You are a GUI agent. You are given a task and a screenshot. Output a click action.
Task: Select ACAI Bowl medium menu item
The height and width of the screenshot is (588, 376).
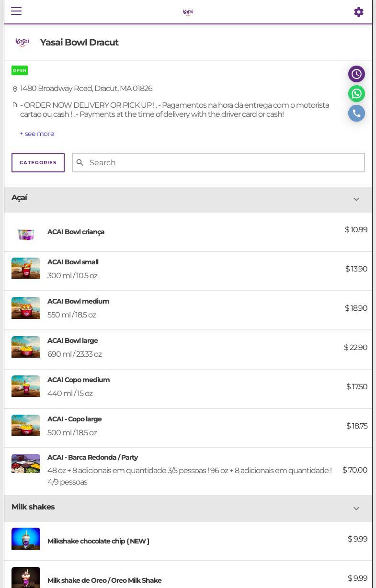(x=78, y=301)
